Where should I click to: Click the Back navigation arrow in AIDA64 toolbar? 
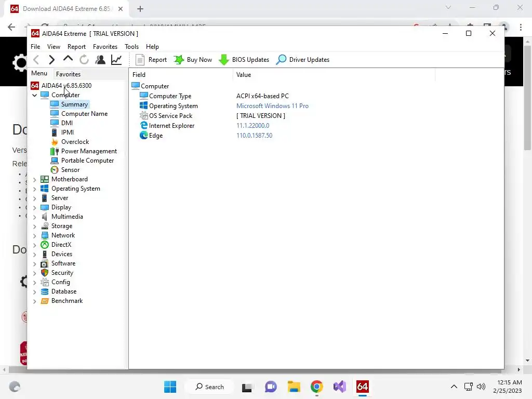click(36, 60)
